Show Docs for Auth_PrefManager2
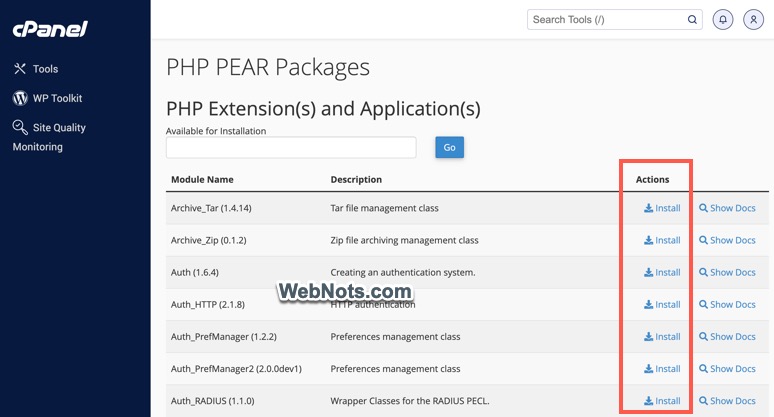The height and width of the screenshot is (417, 774). pos(727,369)
